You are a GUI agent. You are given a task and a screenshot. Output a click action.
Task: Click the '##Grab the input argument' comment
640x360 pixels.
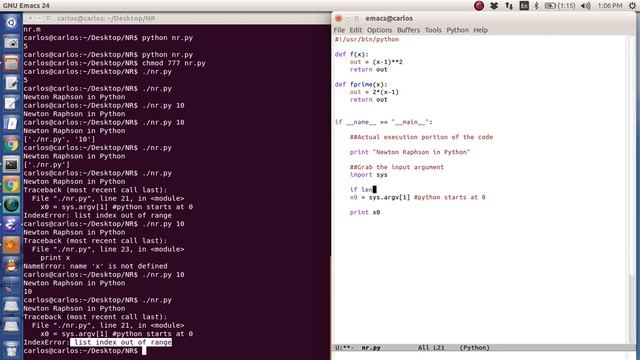[397, 167]
